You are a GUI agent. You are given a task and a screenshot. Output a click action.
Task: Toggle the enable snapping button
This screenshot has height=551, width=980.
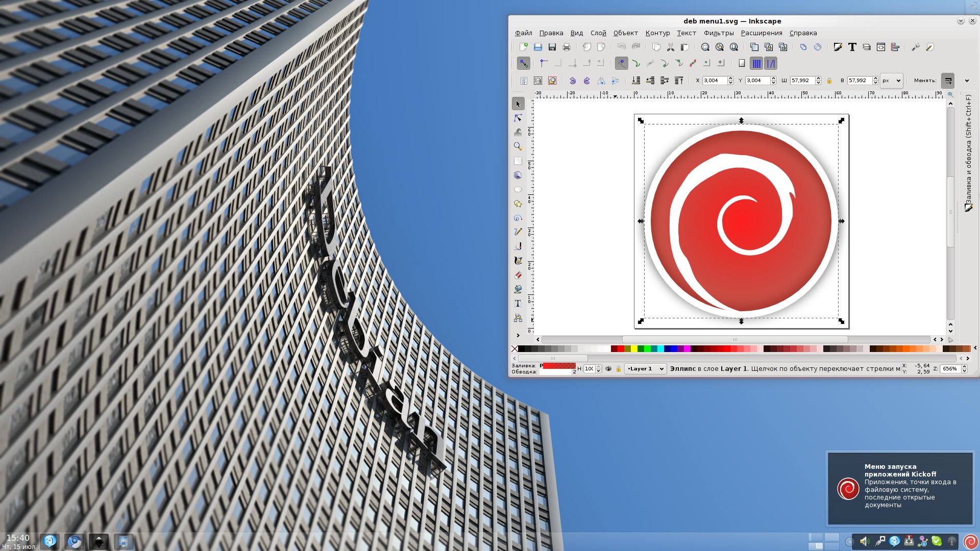[x=523, y=63]
